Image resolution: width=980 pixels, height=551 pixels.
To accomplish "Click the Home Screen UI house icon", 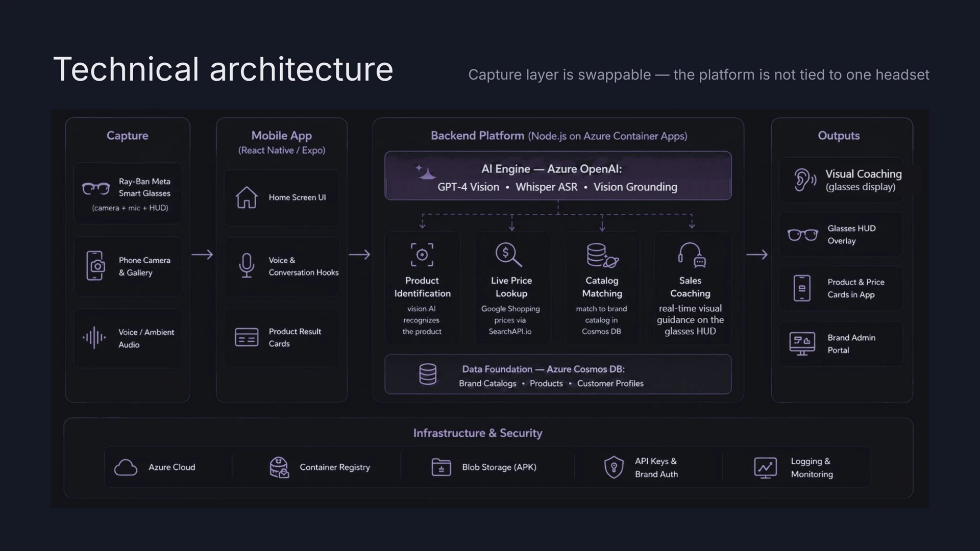I will coord(247,197).
